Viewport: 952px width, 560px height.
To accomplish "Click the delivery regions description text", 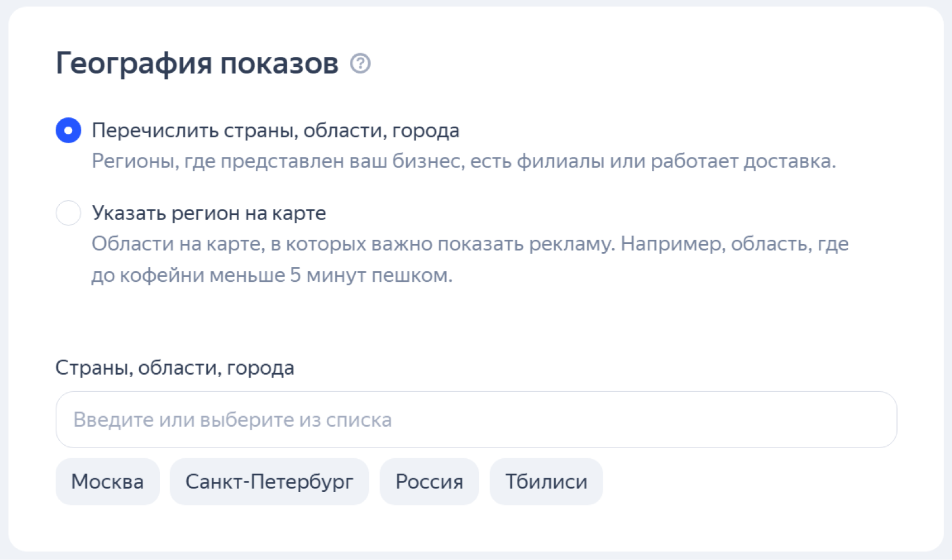I will 464,161.
